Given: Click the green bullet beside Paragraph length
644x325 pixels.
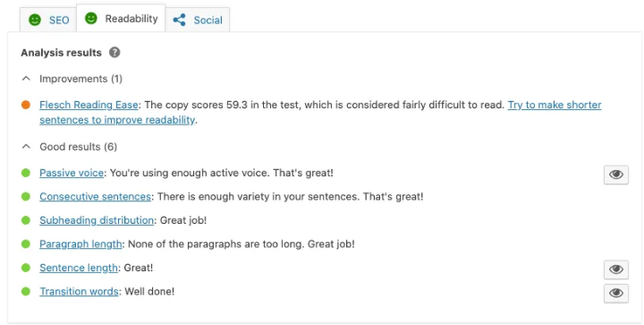Looking at the screenshot, I should click(26, 244).
